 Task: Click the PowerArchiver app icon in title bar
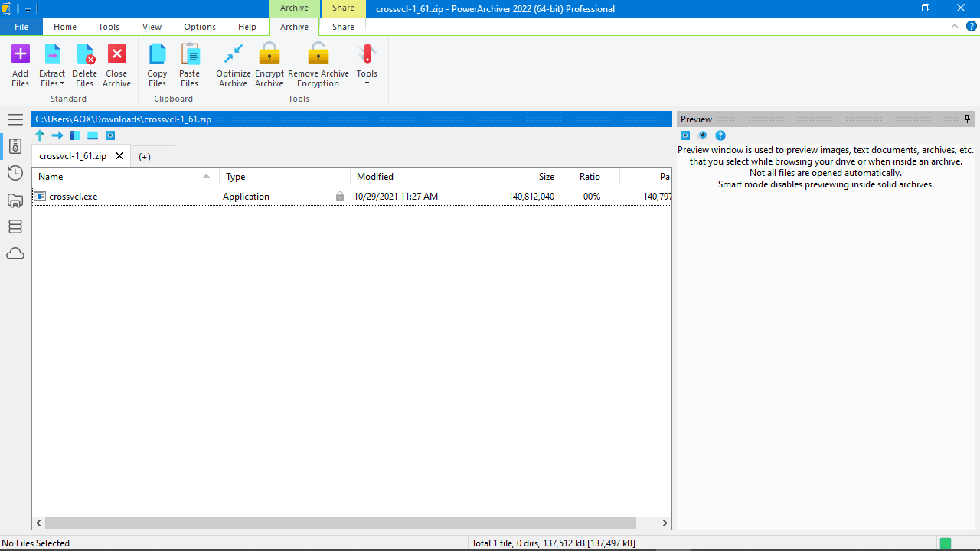click(5, 9)
